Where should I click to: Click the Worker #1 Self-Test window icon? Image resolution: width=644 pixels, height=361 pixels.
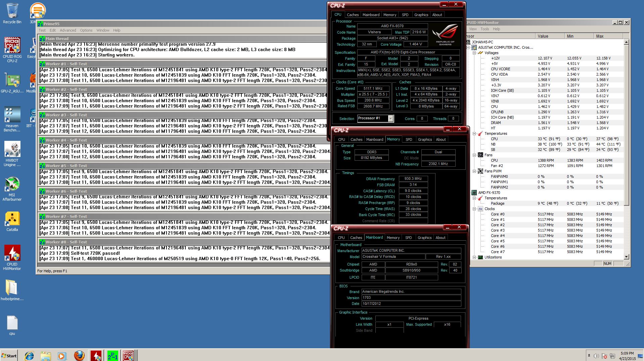42,64
